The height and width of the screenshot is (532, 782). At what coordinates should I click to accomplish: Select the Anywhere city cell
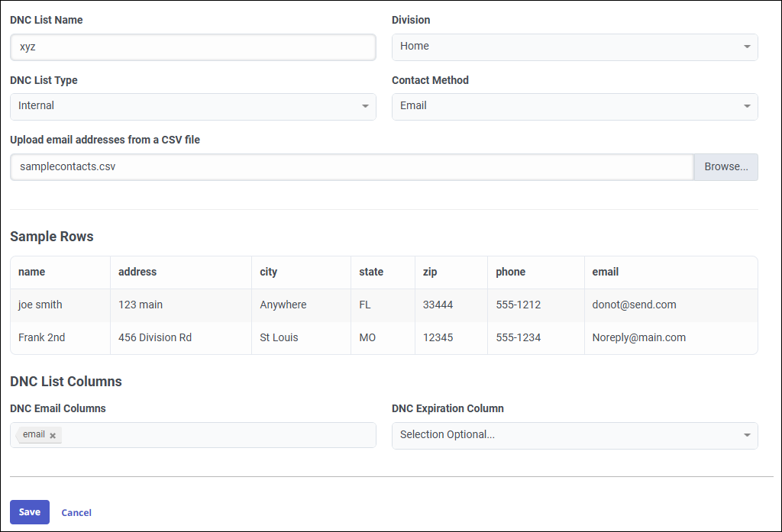coord(301,305)
